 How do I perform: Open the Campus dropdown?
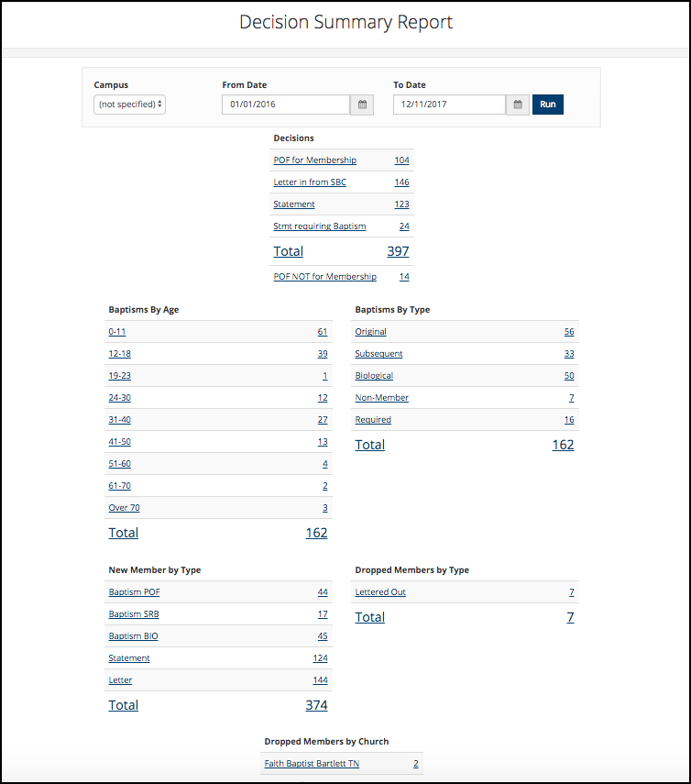(x=129, y=105)
